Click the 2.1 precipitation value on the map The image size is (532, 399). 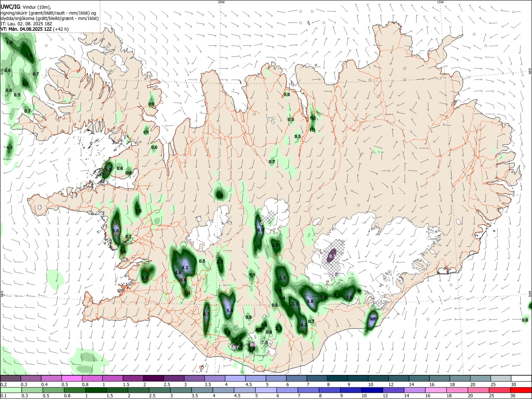tap(220, 262)
